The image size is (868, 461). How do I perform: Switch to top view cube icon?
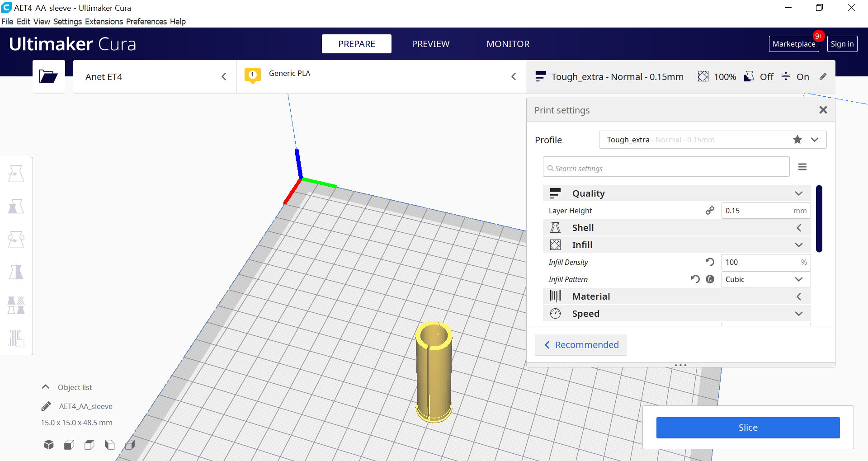90,445
